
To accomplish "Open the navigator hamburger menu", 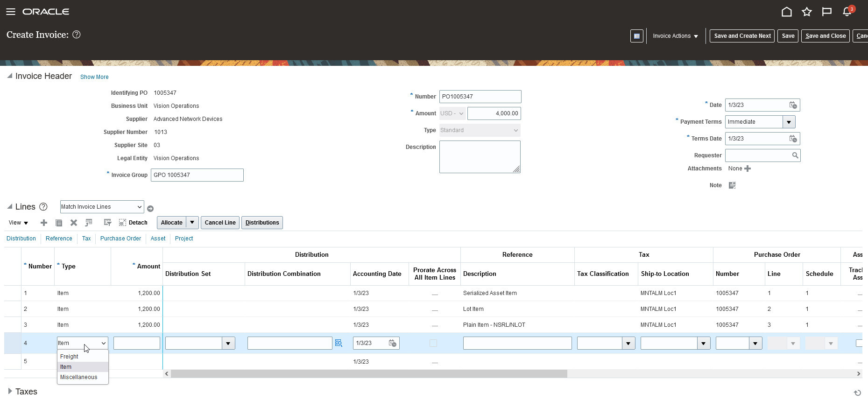I will pos(11,12).
